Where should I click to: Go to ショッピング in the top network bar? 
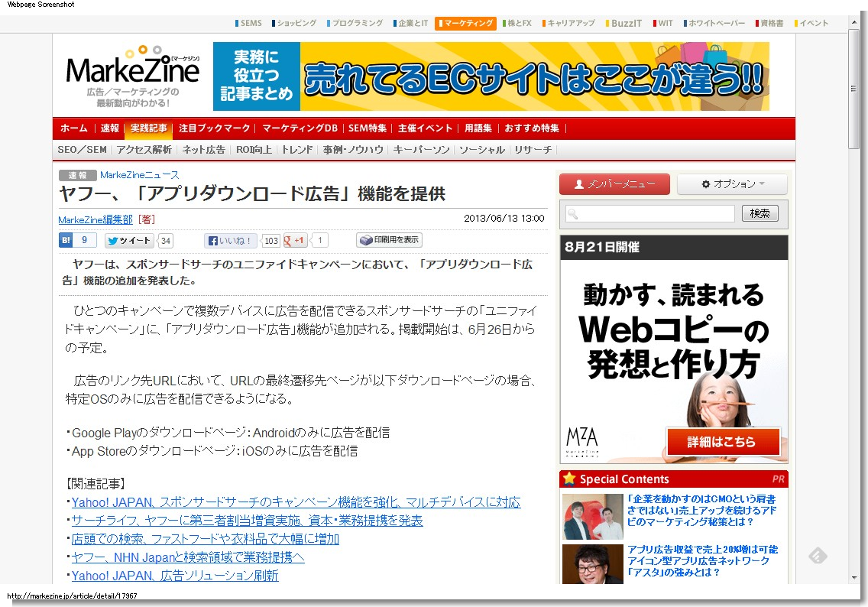tap(294, 23)
